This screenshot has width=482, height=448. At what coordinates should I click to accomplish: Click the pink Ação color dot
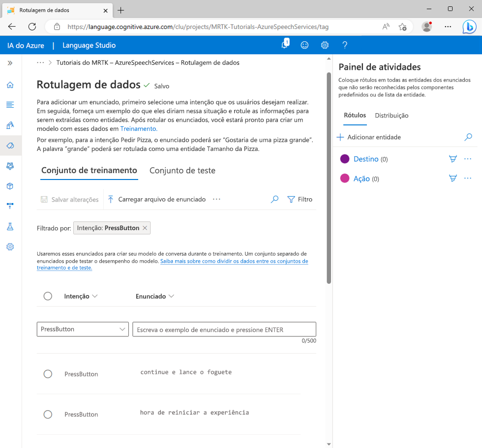click(x=345, y=178)
